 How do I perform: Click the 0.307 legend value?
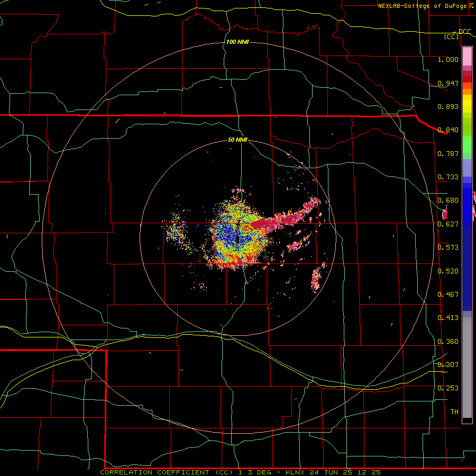coord(448,364)
